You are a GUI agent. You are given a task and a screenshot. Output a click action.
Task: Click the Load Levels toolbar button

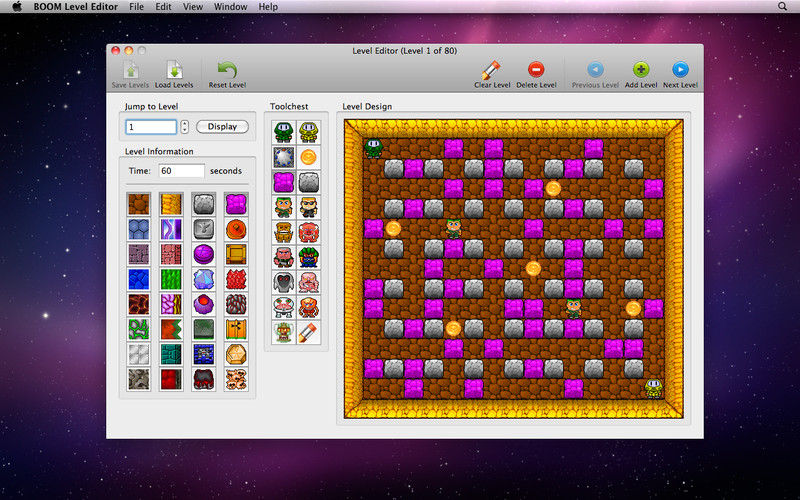tap(174, 75)
